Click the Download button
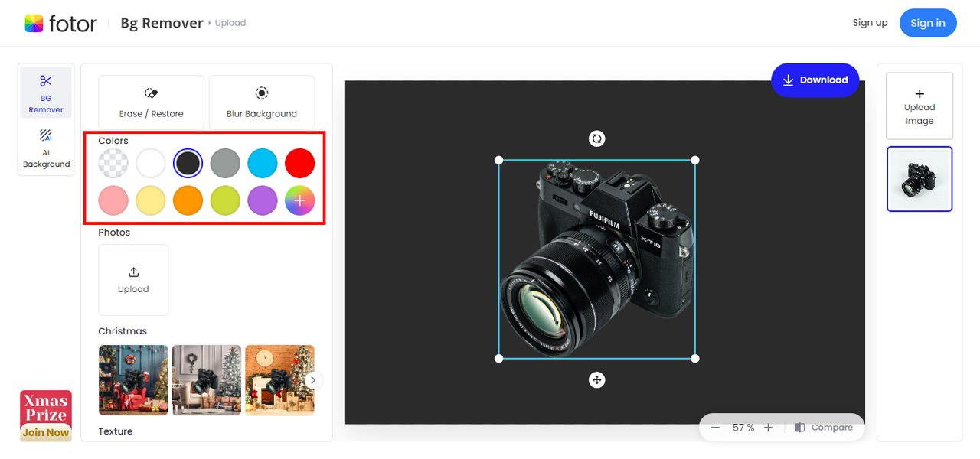The height and width of the screenshot is (459, 980). point(815,80)
